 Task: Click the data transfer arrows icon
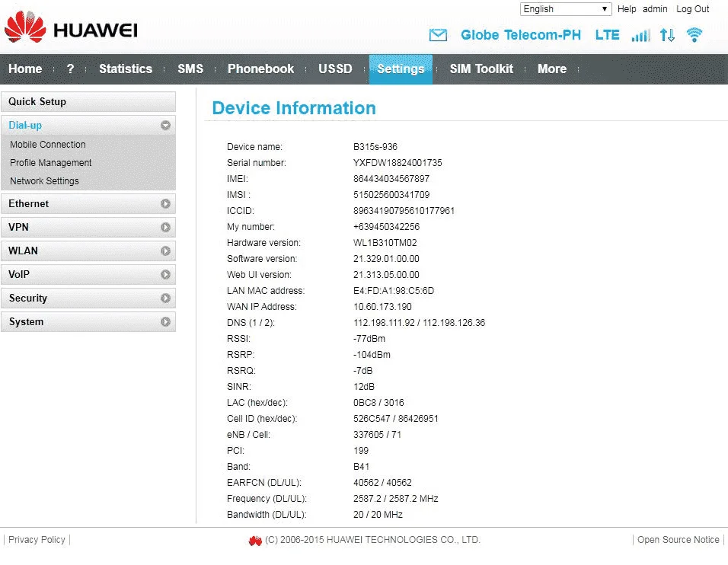667,35
